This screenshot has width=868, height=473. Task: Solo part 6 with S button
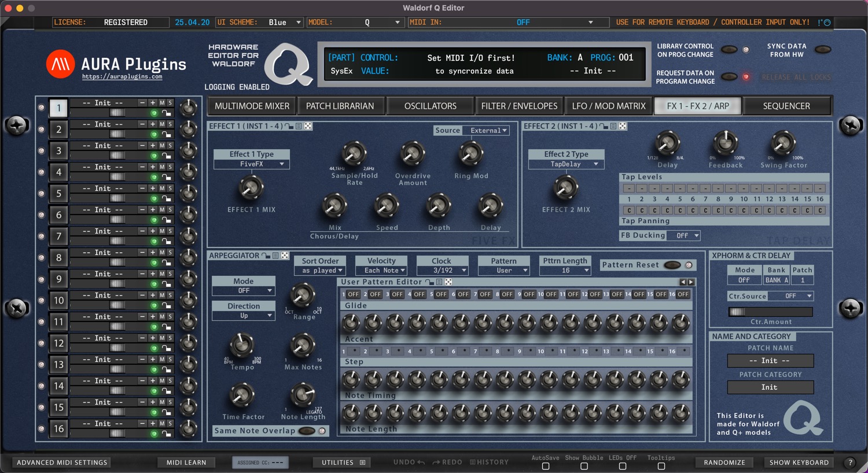point(170,210)
